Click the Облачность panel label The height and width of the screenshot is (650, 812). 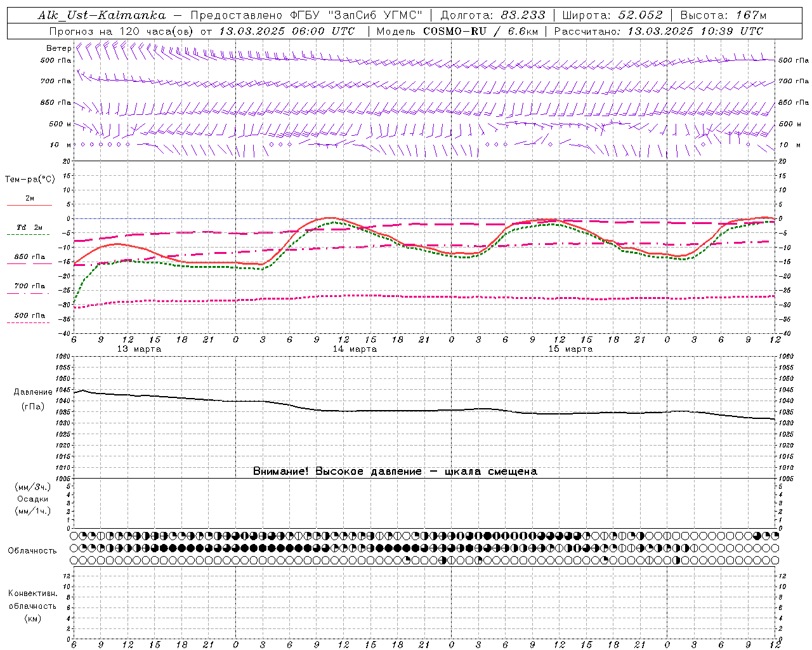(32, 551)
